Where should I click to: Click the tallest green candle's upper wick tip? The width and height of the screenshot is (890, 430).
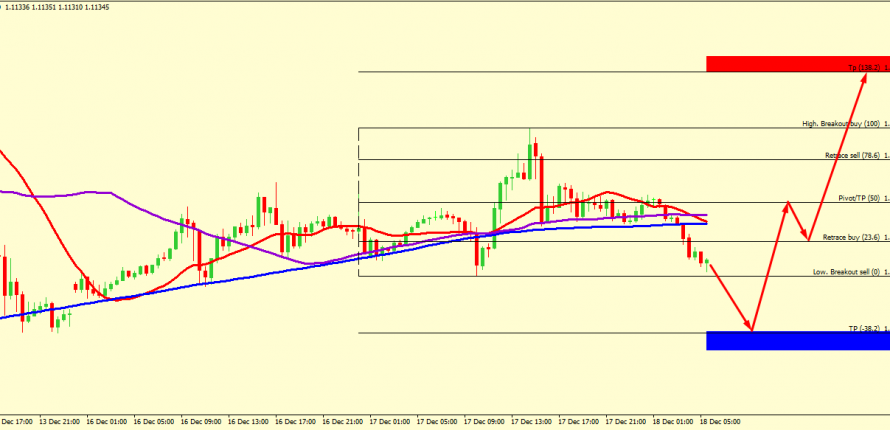(x=530, y=129)
